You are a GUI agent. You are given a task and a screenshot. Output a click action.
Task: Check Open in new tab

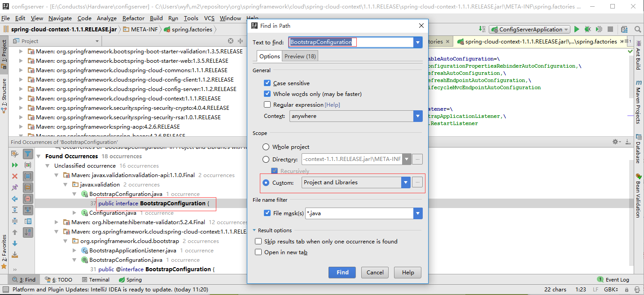[258, 252]
